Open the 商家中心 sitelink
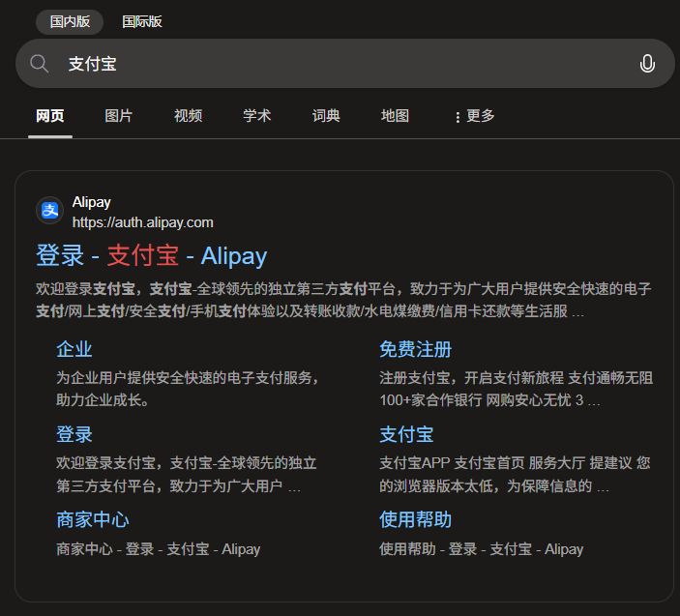 tap(93, 519)
